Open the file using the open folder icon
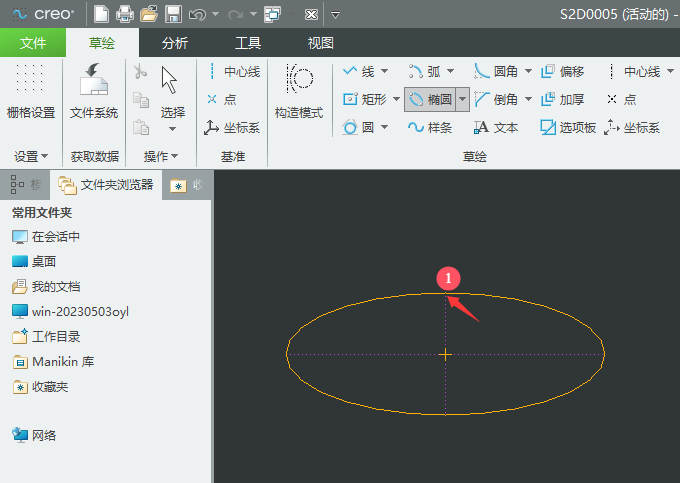 point(149,14)
